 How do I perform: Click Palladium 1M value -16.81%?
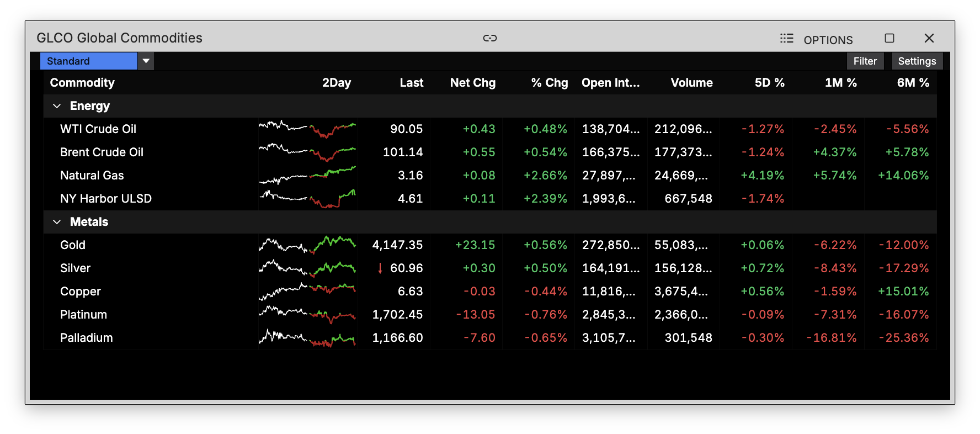pyautogui.click(x=832, y=338)
